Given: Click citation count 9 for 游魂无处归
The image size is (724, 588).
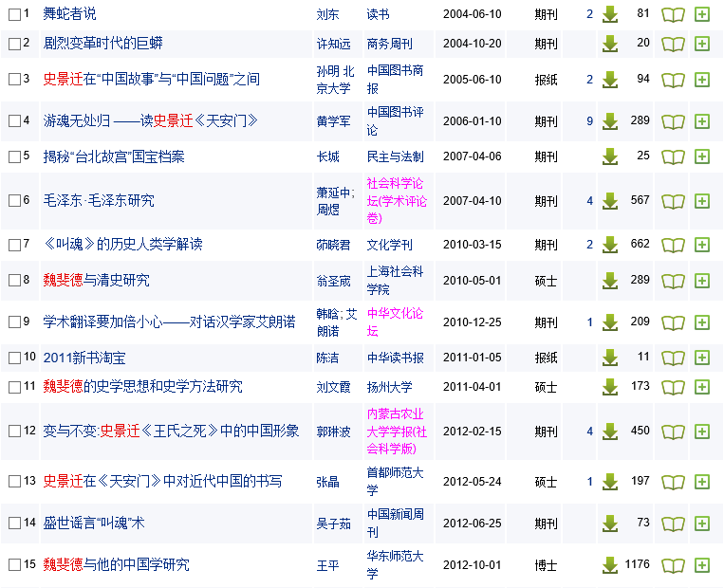Looking at the screenshot, I should click(x=589, y=121).
